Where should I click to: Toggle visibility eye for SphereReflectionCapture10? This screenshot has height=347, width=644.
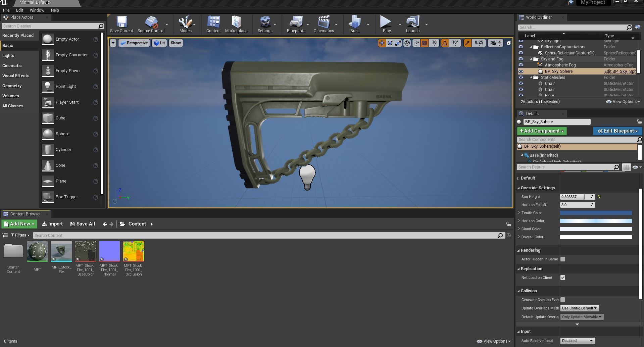(521, 53)
